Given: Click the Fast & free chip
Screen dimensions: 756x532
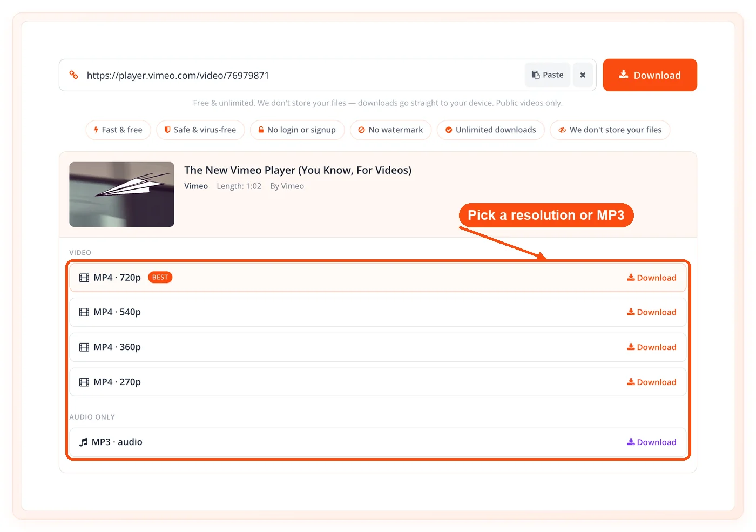Looking at the screenshot, I should (x=118, y=130).
